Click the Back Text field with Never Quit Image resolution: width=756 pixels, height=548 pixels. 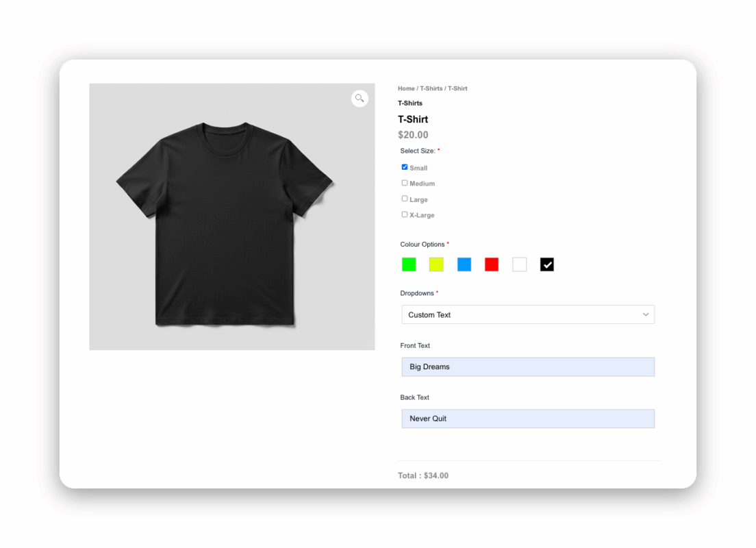[x=528, y=419]
